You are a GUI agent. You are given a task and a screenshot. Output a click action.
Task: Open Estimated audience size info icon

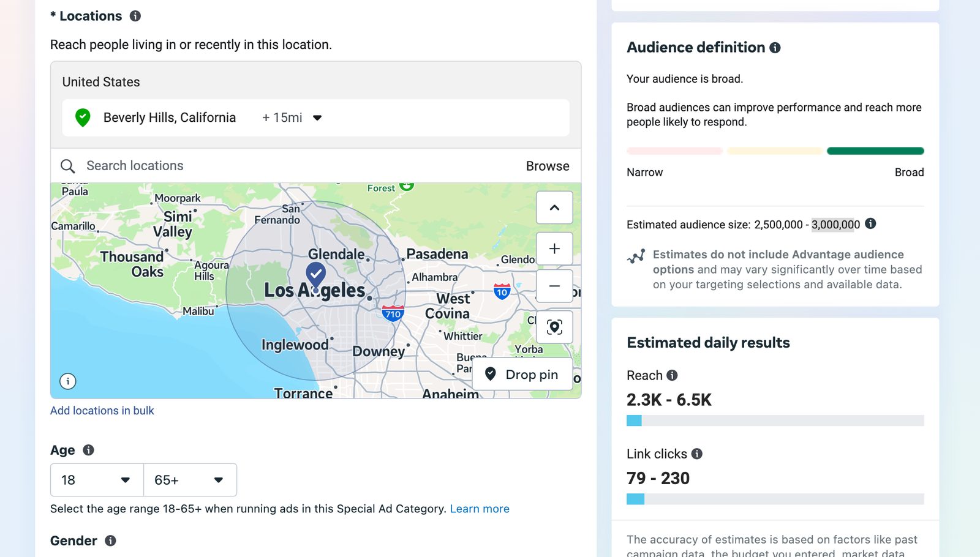[x=870, y=224]
